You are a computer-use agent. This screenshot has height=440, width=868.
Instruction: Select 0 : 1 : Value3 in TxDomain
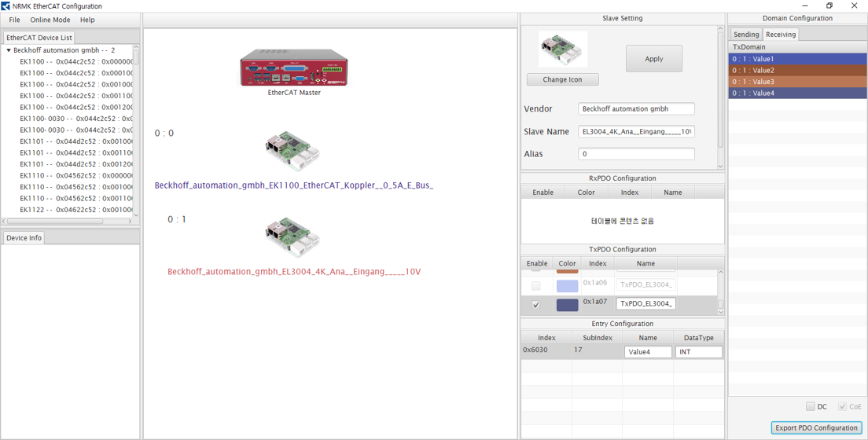pyautogui.click(x=797, y=82)
